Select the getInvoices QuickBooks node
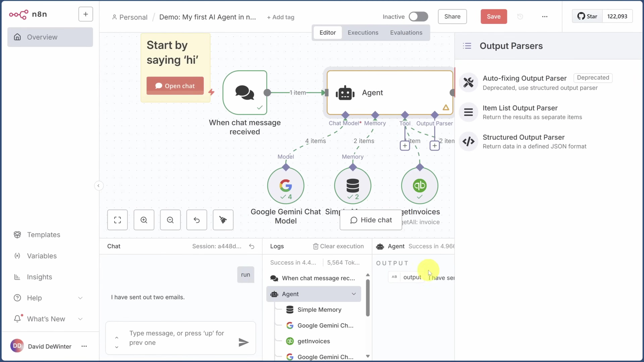 pos(419,186)
